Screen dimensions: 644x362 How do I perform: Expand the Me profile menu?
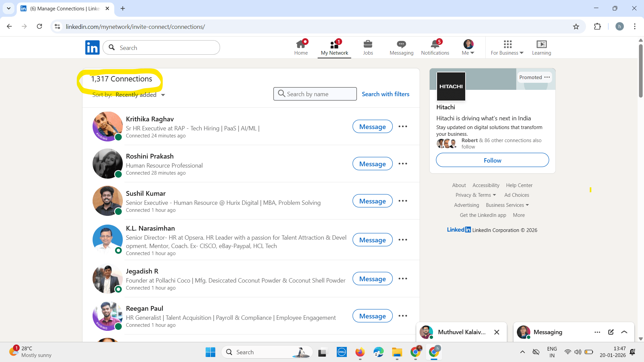[468, 47]
